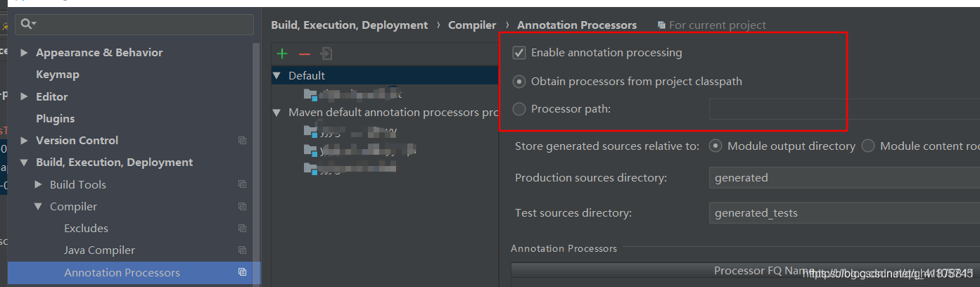Image resolution: width=980 pixels, height=287 pixels.
Task: Collapse the Default profile tree node
Action: (277, 76)
